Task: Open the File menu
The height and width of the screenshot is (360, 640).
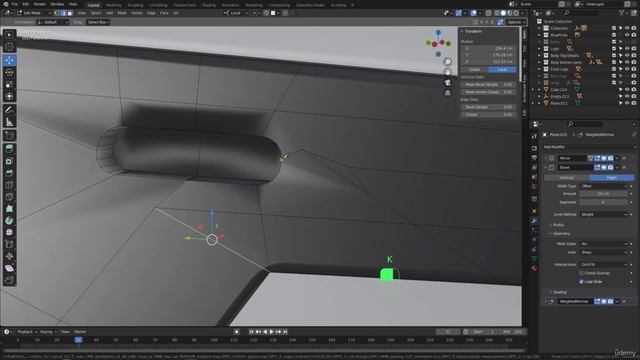Action: pos(15,4)
